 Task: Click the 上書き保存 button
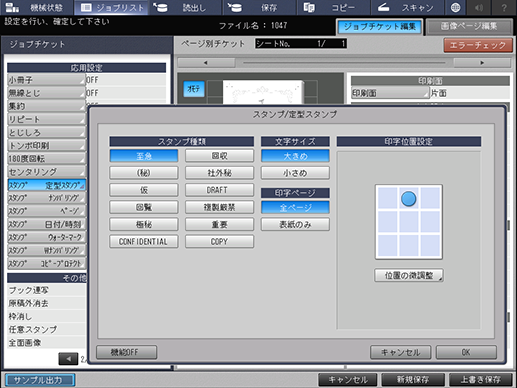pyautogui.click(x=481, y=380)
